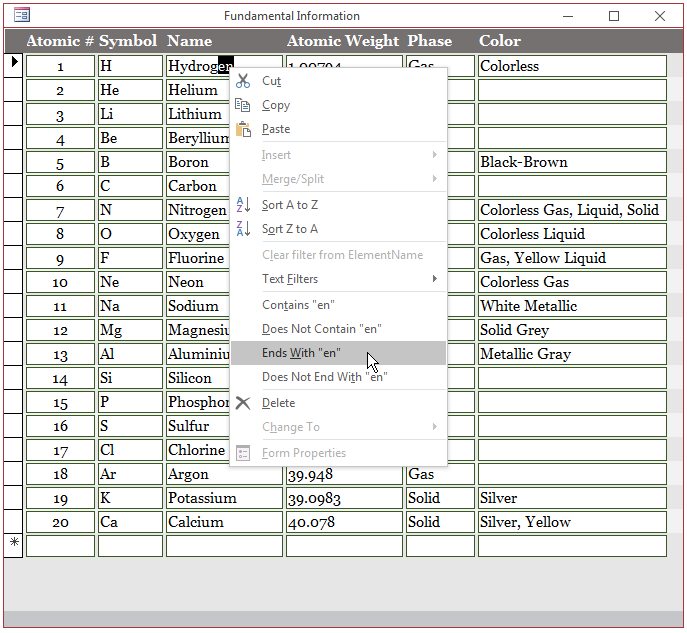Image resolution: width=687 pixels, height=633 pixels.
Task: Click the Cut scissors icon
Action: coord(243,81)
